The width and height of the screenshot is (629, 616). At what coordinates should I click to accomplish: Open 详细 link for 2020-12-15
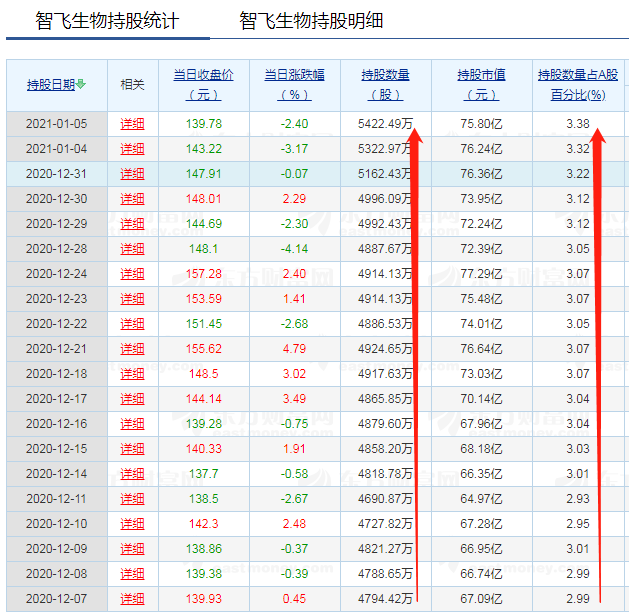[x=132, y=449]
